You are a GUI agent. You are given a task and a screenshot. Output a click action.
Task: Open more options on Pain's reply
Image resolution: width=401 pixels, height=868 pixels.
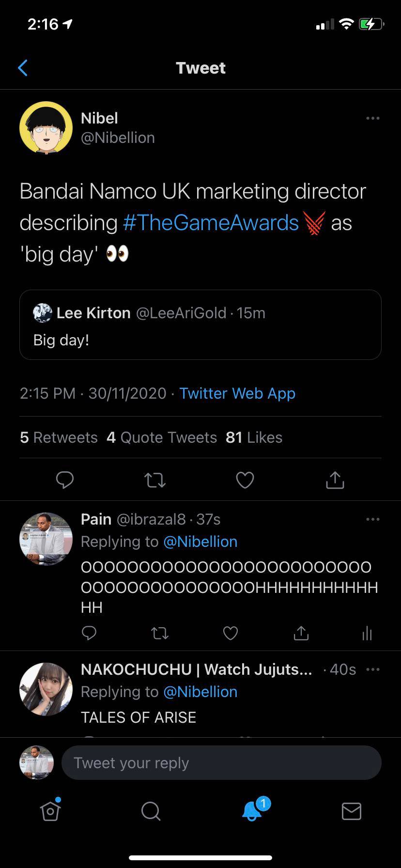(x=372, y=519)
